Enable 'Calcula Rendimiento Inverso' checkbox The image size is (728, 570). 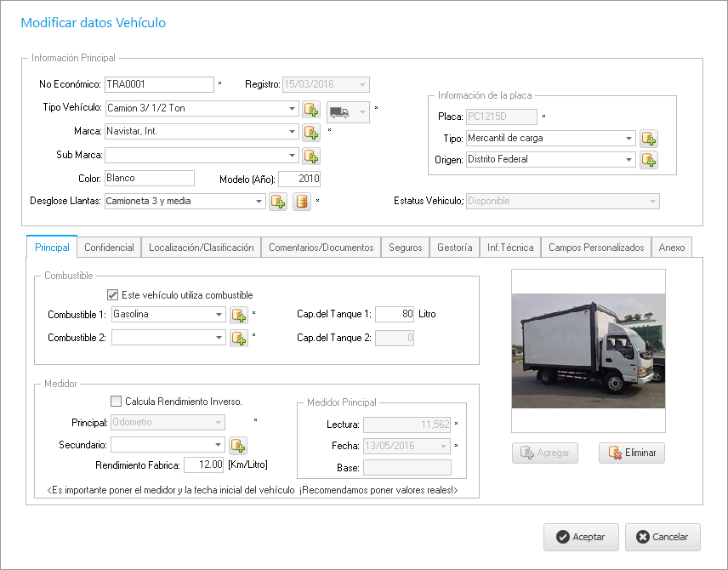pos(117,402)
